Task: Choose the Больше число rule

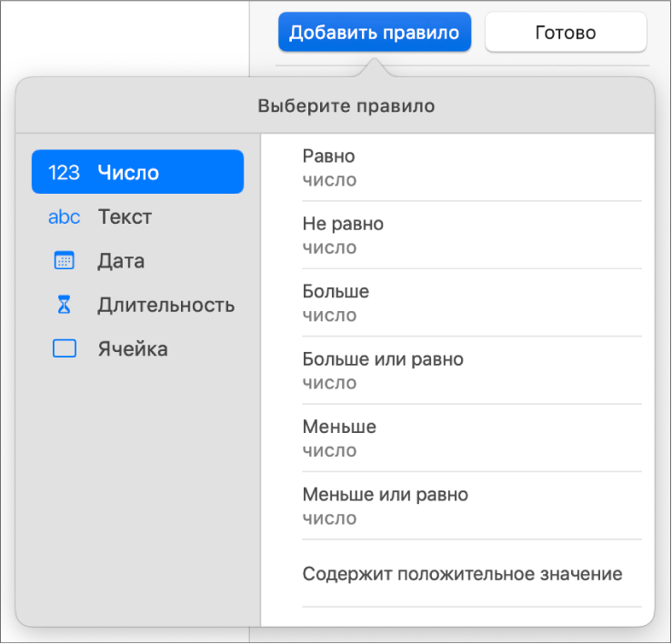Action: (x=472, y=303)
